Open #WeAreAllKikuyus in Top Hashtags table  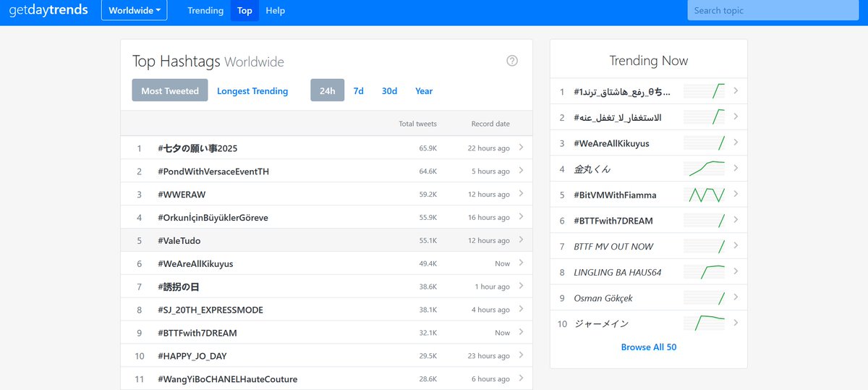click(195, 263)
